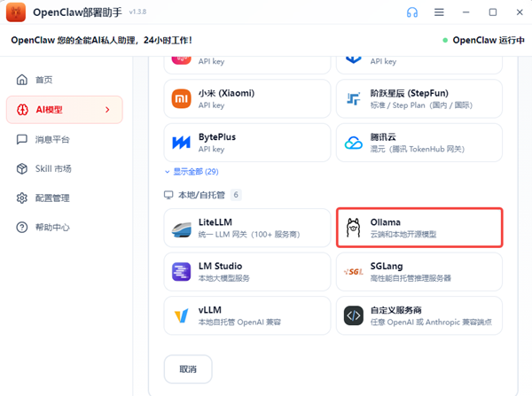The image size is (532, 396).
Task: Click the OpenClaw部署助手 title text
Action: 77,12
